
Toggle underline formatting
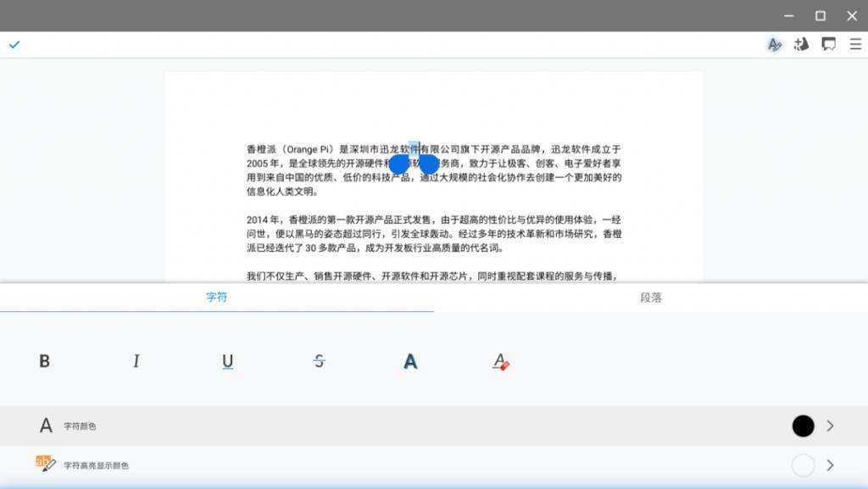227,360
